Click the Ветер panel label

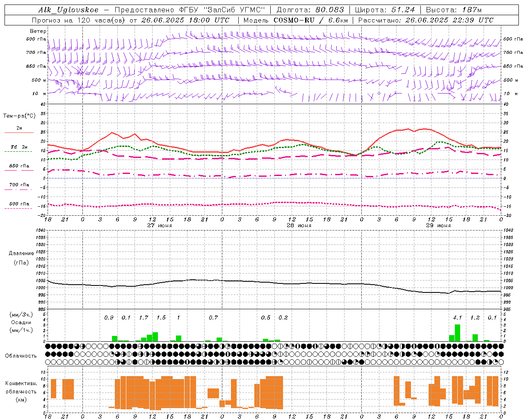point(38,31)
